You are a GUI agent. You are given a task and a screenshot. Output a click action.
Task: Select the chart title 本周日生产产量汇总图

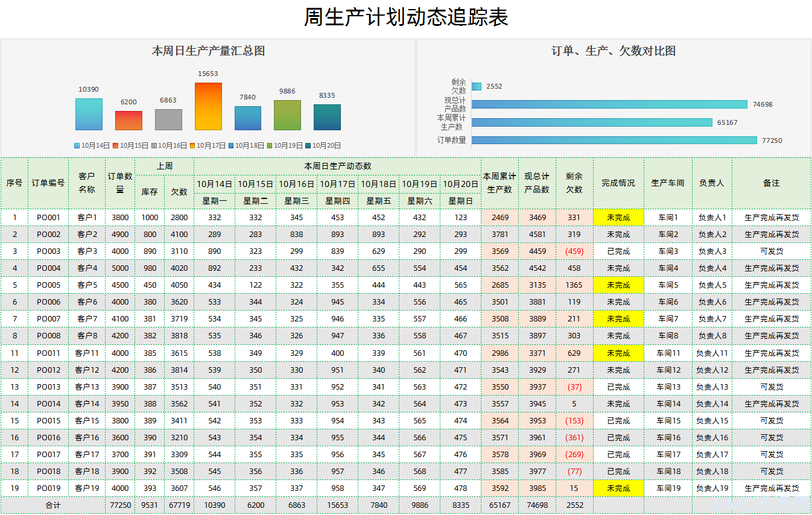(208, 51)
